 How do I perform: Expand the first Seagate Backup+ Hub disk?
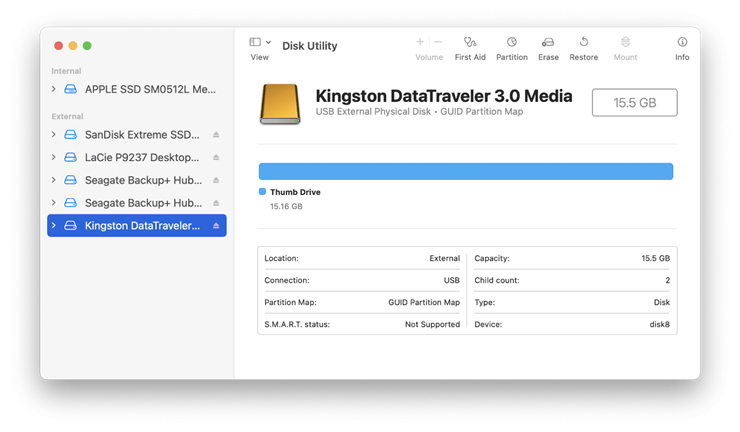(x=53, y=180)
